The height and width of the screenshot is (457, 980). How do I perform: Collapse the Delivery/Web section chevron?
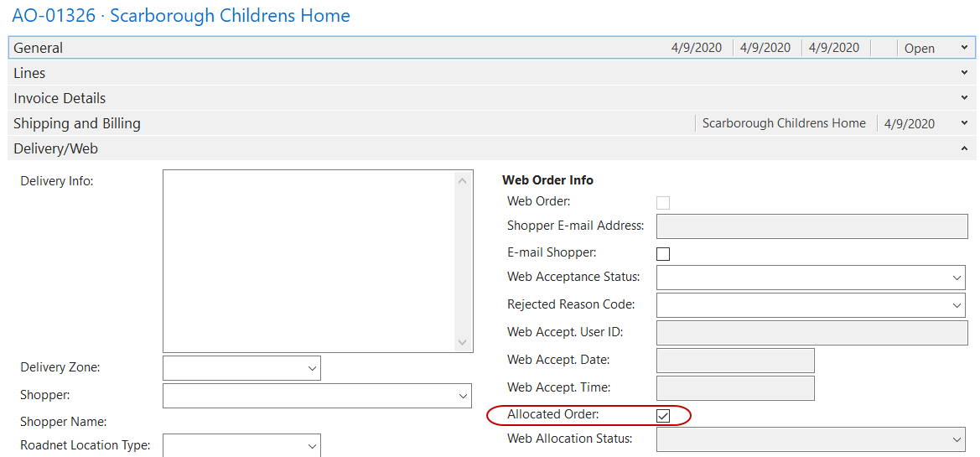coord(964,148)
